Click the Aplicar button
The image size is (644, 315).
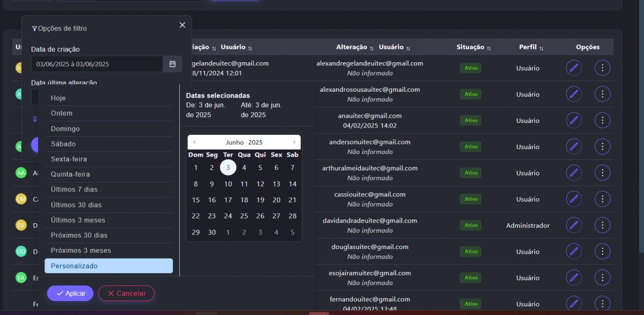pos(70,294)
